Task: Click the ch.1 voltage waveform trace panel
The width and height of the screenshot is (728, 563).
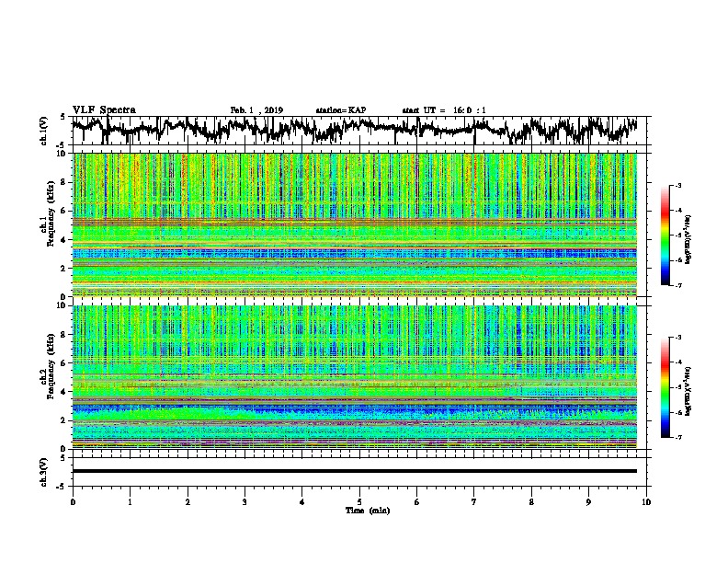Action: 359,131
